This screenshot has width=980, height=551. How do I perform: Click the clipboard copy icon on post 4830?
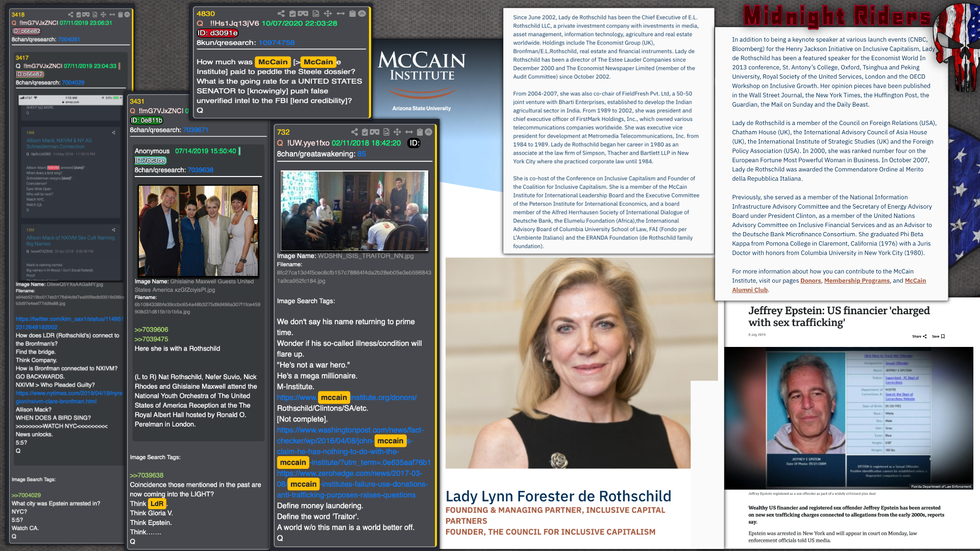point(352,14)
